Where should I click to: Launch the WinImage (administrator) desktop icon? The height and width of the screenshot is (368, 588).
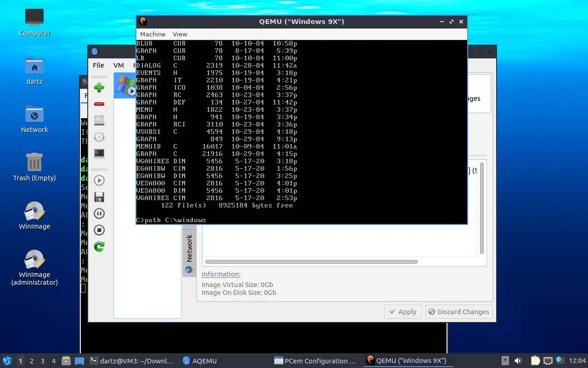[34, 268]
